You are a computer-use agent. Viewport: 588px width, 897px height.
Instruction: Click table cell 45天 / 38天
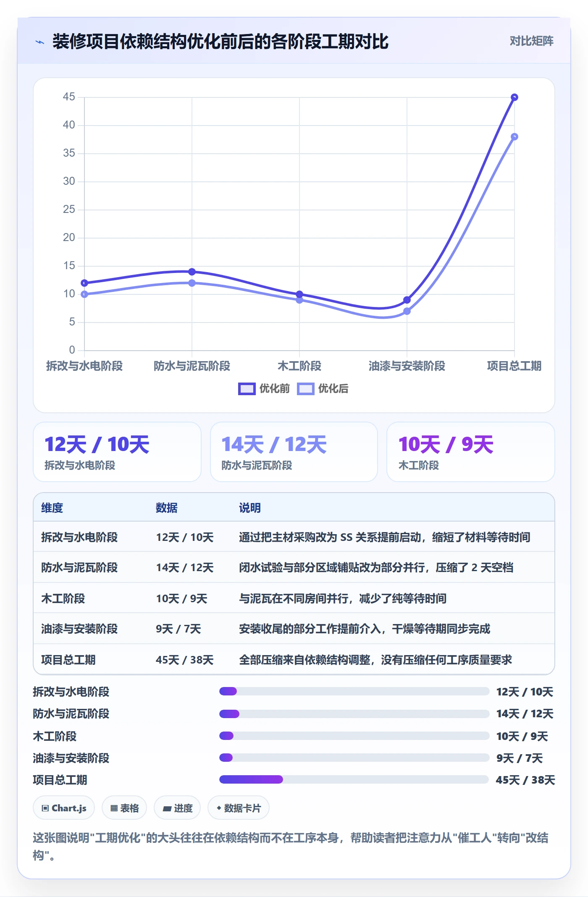185,660
